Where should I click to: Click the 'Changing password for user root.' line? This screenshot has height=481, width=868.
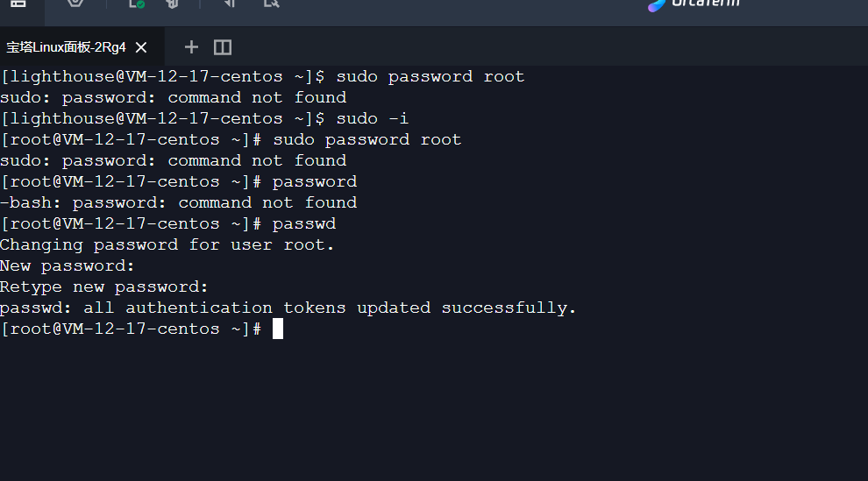click(x=167, y=245)
